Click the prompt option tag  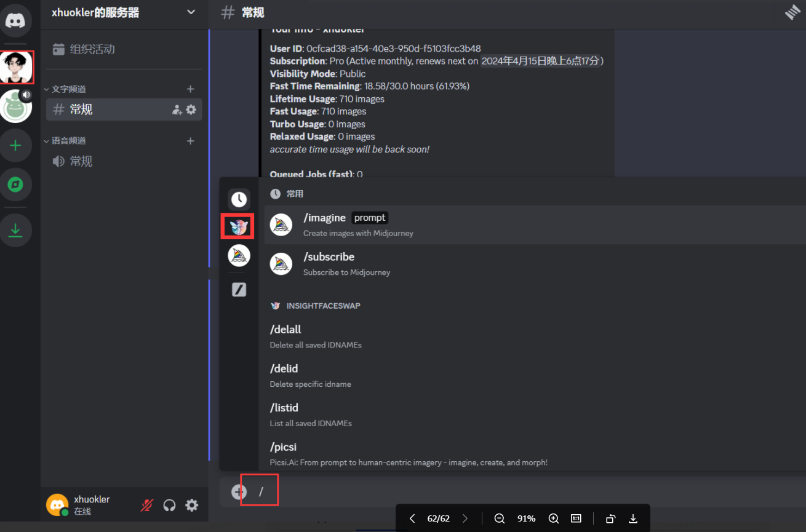(370, 218)
